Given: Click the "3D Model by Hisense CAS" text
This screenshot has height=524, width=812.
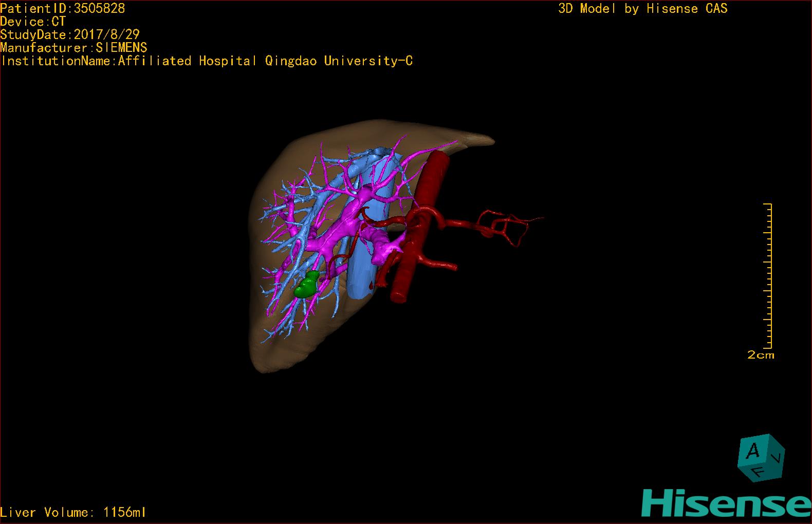Looking at the screenshot, I should coord(643,8).
